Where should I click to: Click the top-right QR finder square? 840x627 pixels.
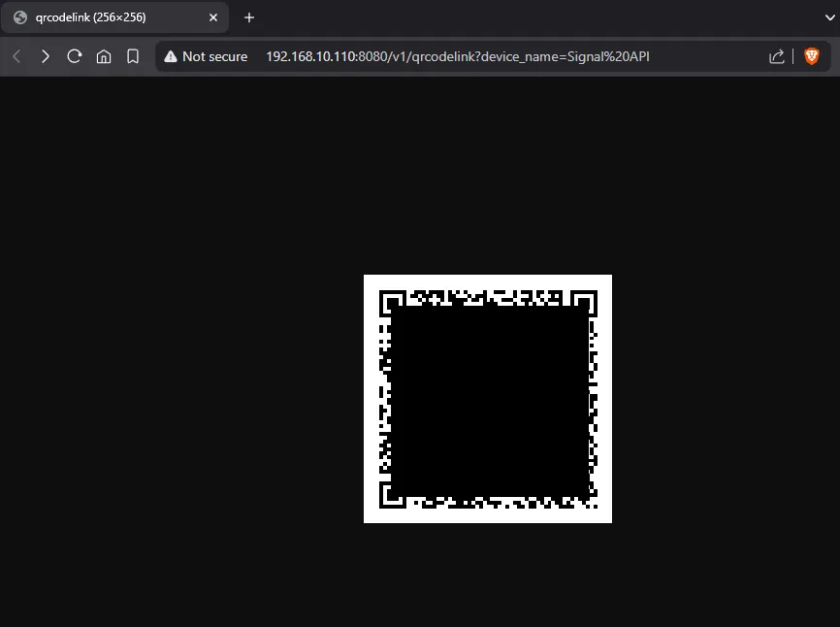coord(585,301)
